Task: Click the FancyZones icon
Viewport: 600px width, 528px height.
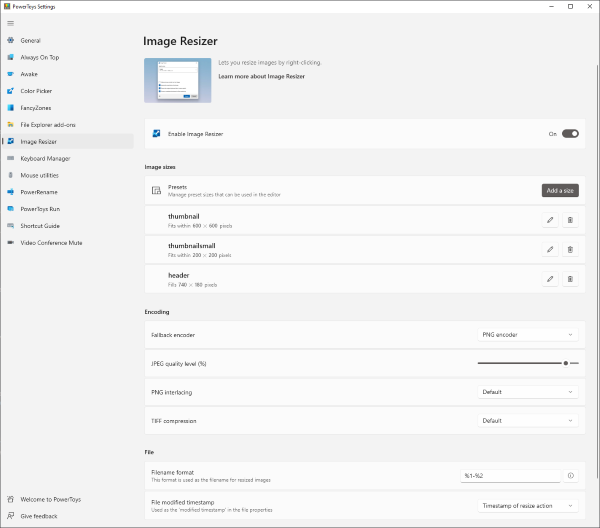Action: (x=11, y=108)
